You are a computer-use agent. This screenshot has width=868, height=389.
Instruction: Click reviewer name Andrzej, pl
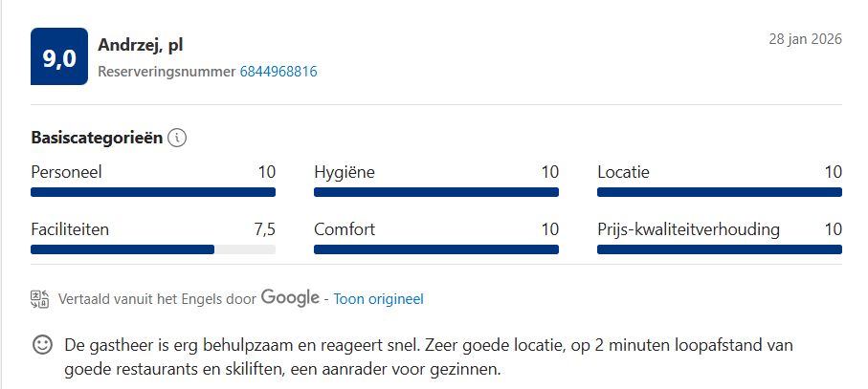tap(142, 46)
